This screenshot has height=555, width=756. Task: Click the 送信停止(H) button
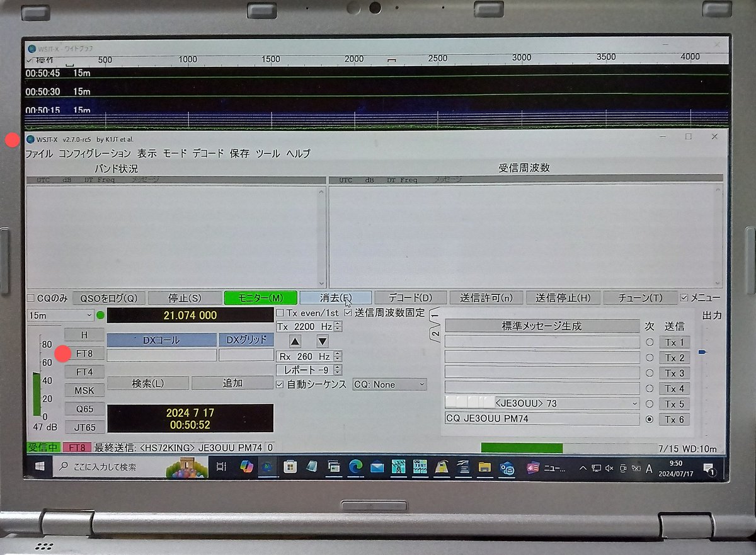click(x=563, y=297)
